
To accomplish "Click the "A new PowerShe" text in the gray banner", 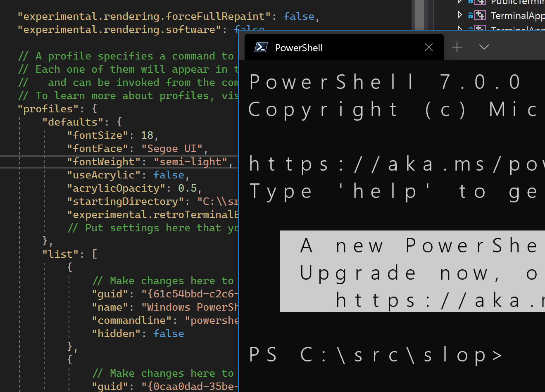I will pos(419,246).
